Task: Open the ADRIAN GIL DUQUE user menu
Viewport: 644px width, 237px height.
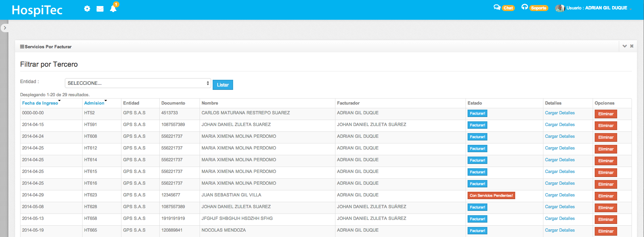Action: (606, 8)
